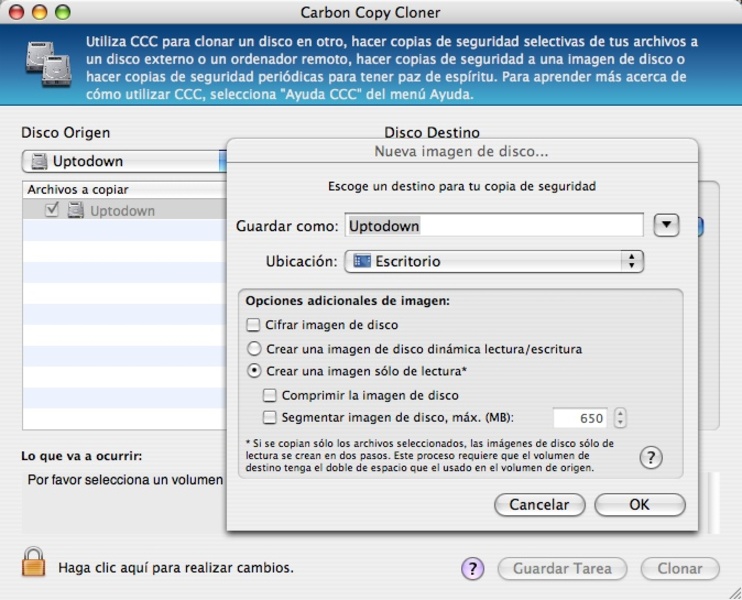
Task: Click Cancelar in the disk image sheet
Action: [x=539, y=504]
